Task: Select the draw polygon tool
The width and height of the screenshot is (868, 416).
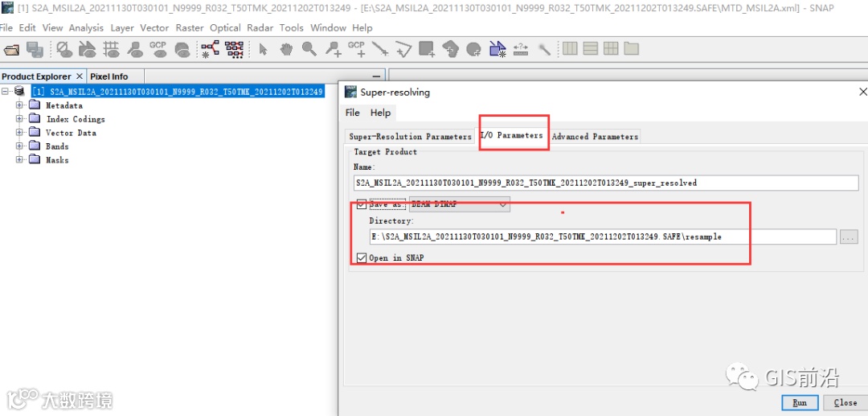Action: [451, 50]
